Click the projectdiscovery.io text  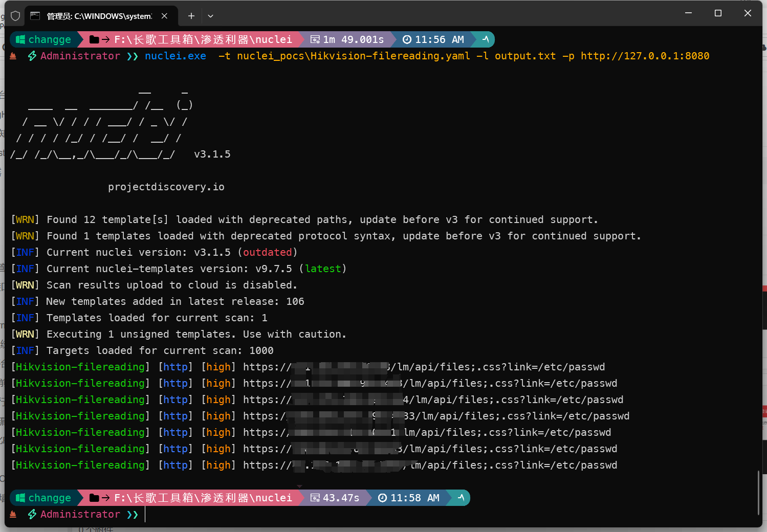coord(166,187)
